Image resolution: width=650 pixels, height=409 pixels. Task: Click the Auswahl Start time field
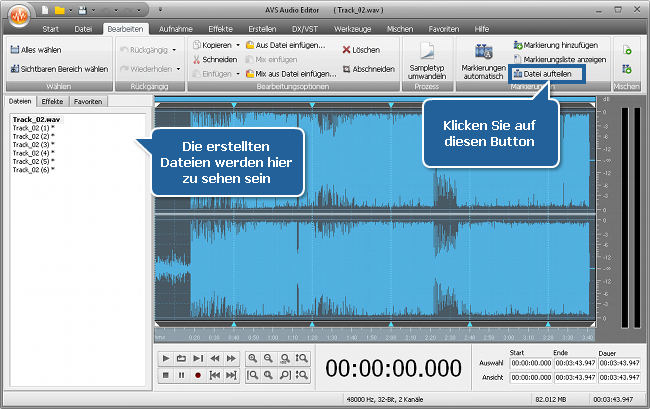(x=530, y=363)
